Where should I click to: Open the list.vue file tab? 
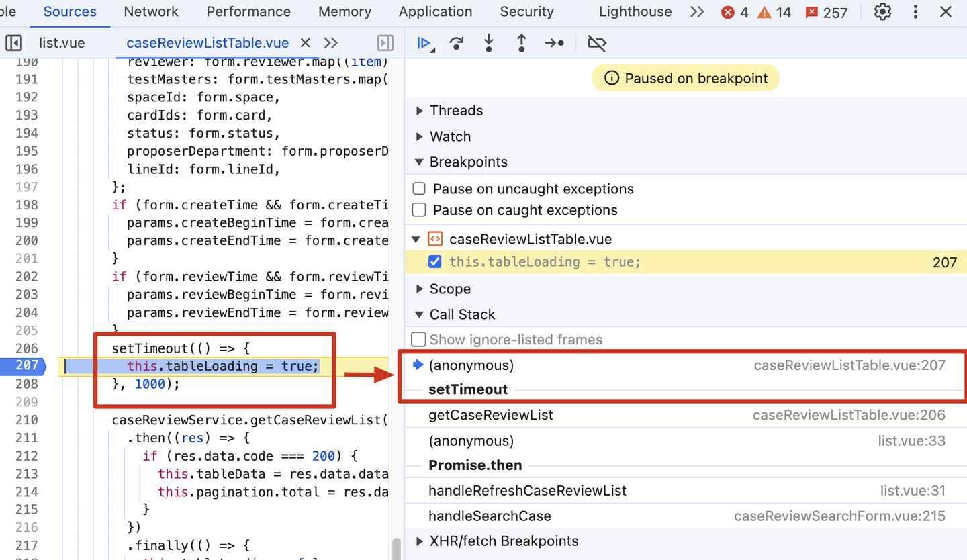point(62,43)
